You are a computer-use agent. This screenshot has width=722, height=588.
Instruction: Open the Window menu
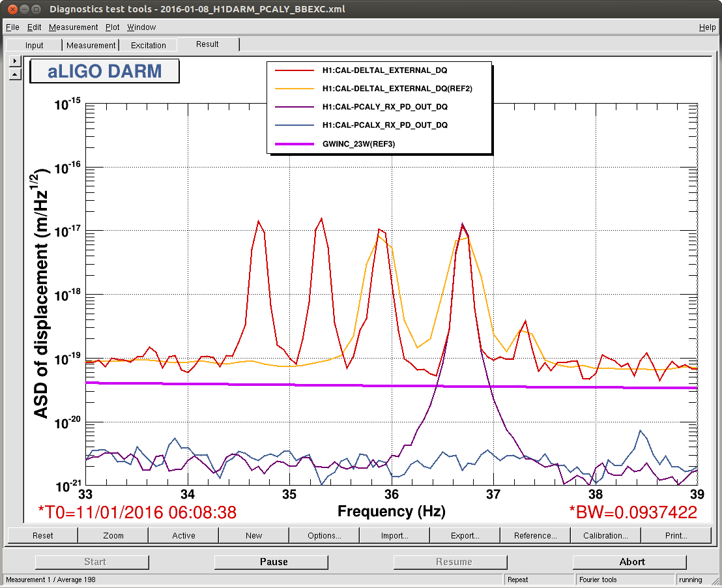[x=141, y=27]
